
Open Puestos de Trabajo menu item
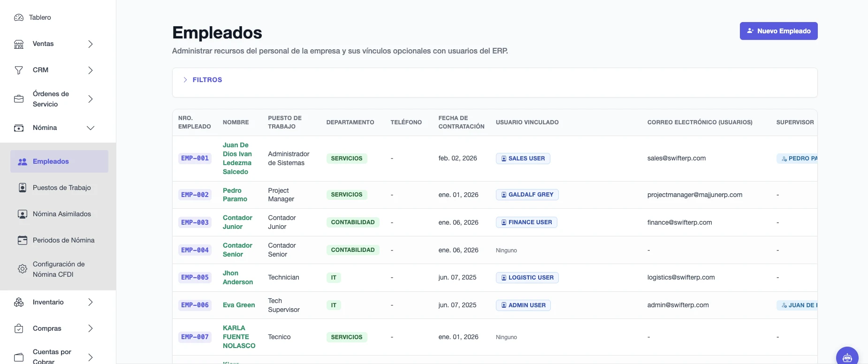pos(59,188)
